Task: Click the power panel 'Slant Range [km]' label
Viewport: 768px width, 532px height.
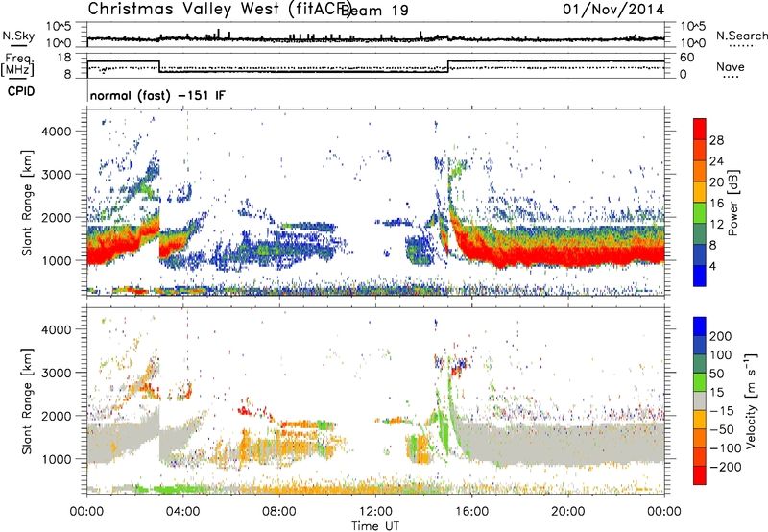Action: pyautogui.click(x=27, y=203)
